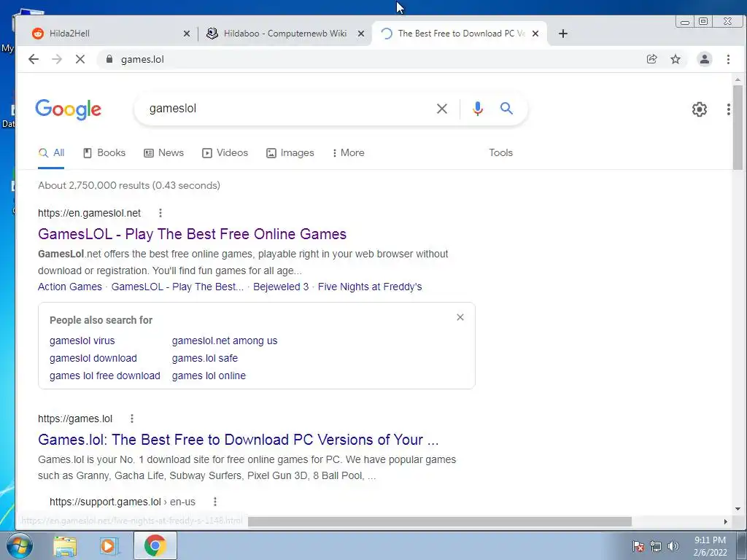Open the Bejeweled 3 sitelink

[281, 287]
